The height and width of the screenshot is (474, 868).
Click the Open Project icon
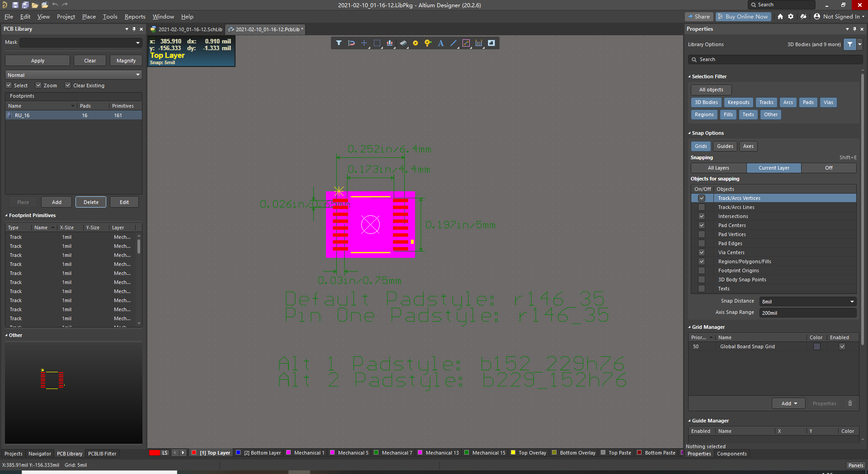point(45,5)
